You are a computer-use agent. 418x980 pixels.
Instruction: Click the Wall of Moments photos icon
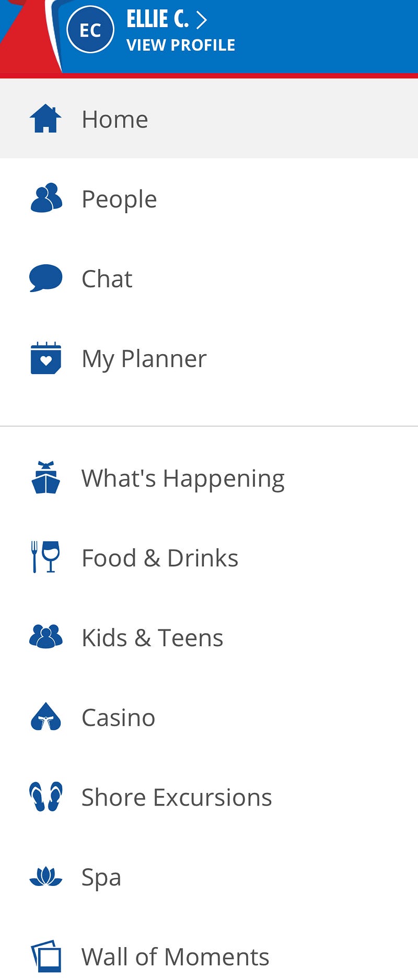(x=46, y=956)
